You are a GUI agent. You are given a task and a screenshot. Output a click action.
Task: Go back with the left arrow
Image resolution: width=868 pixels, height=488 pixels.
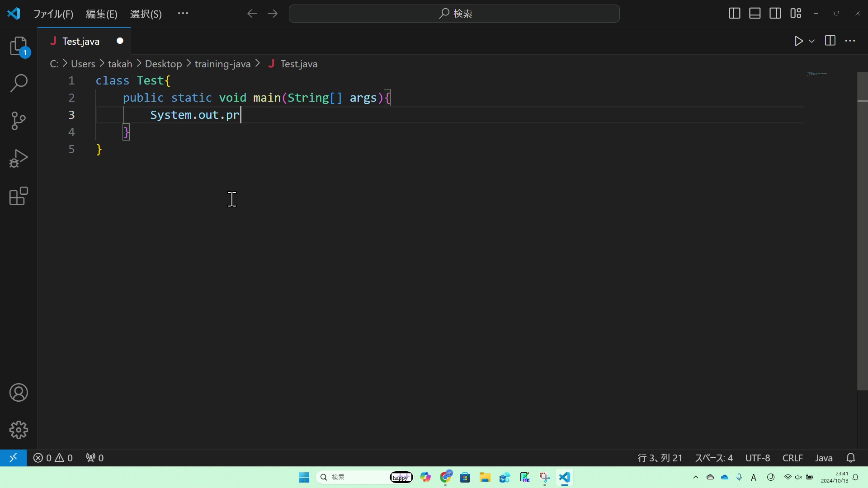[x=252, y=14]
